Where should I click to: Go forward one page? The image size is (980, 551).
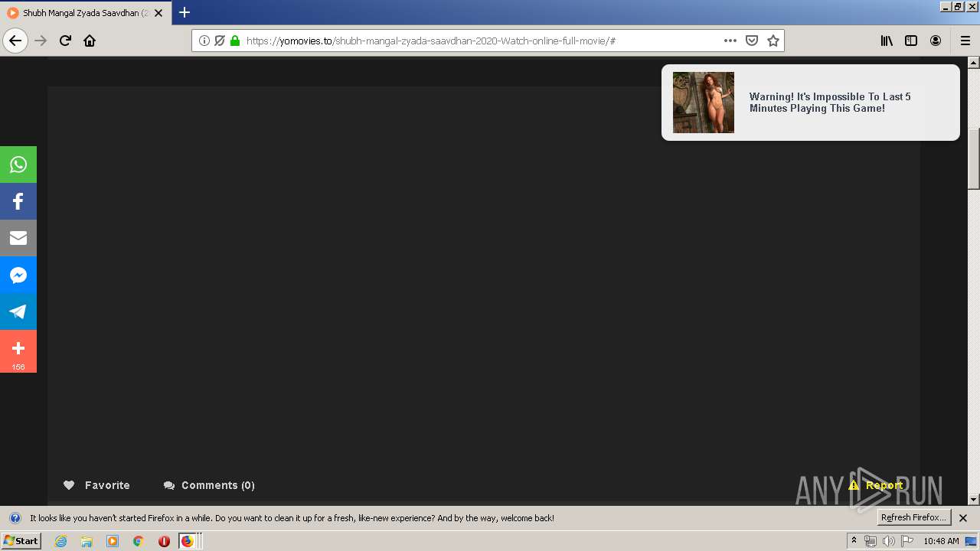41,41
